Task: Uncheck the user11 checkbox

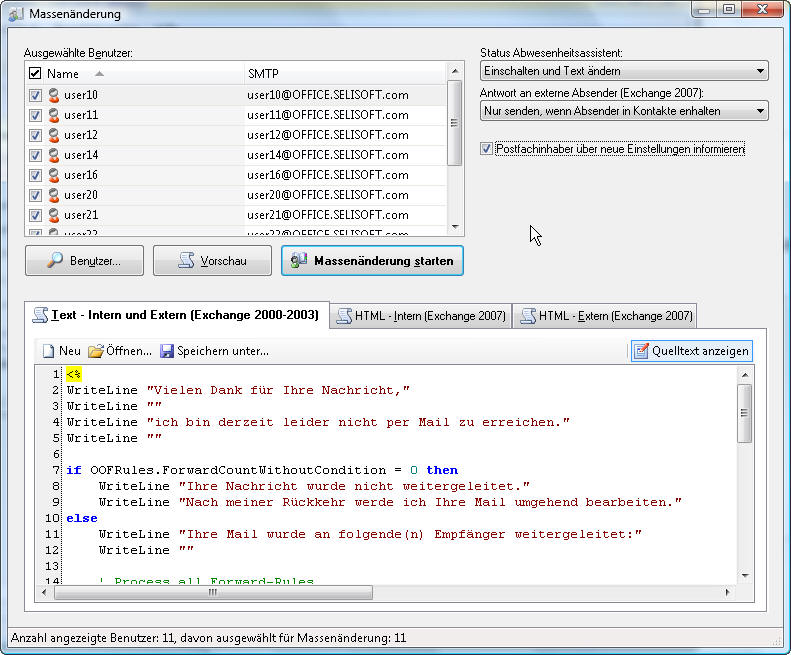Action: pyautogui.click(x=35, y=115)
